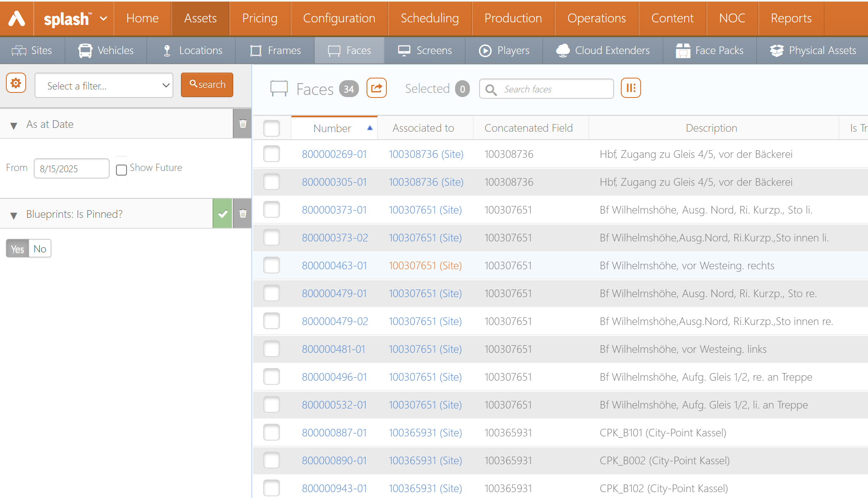Screen dimensions: 868x498
Task: Toggle the select-all header checkbox
Action: coord(272,128)
